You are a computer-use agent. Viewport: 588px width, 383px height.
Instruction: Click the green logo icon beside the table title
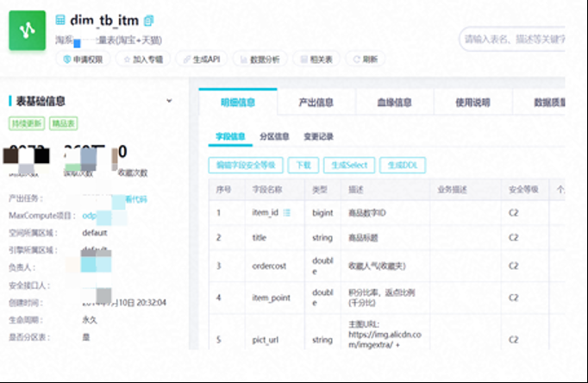[x=28, y=30]
